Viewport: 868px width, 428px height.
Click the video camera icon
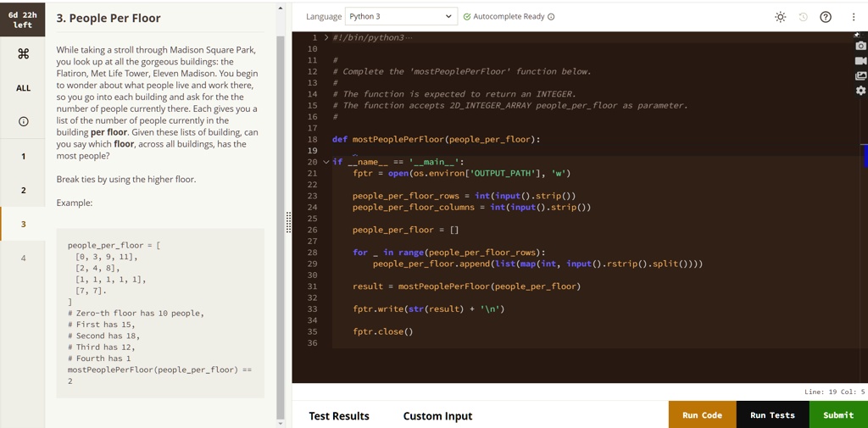pyautogui.click(x=861, y=61)
